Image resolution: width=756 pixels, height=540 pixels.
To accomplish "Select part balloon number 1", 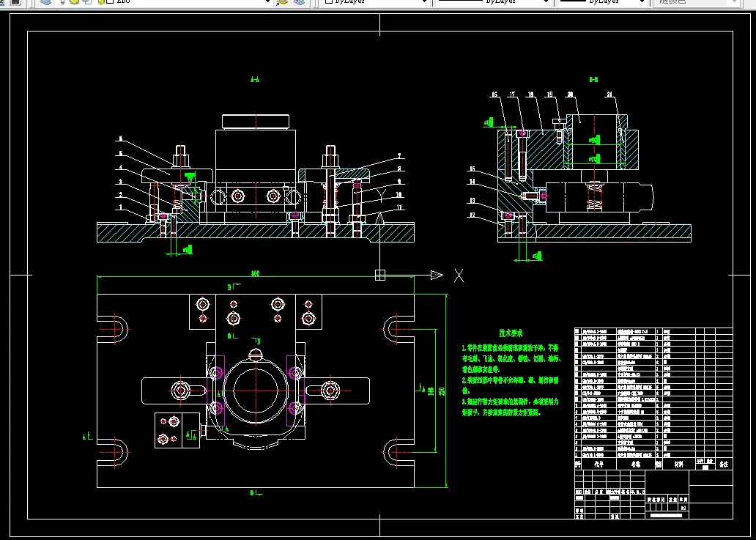I will pyautogui.click(x=121, y=207).
